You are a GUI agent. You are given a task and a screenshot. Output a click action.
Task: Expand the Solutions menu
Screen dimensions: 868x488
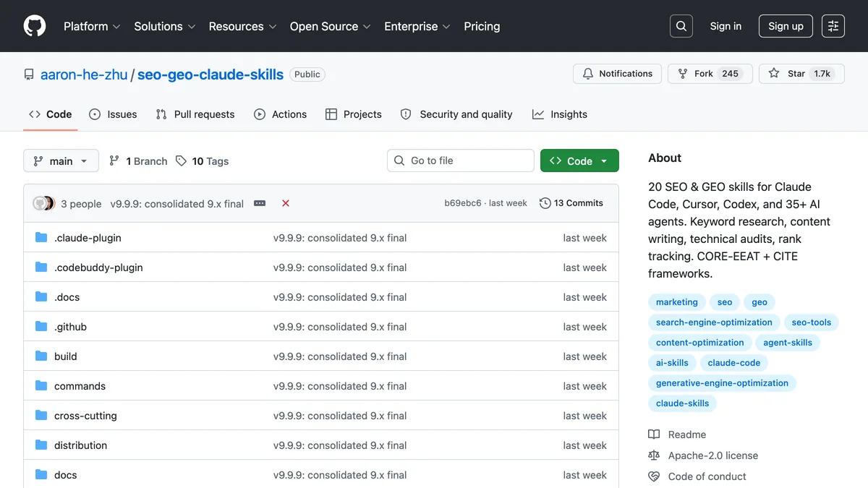[x=165, y=26]
